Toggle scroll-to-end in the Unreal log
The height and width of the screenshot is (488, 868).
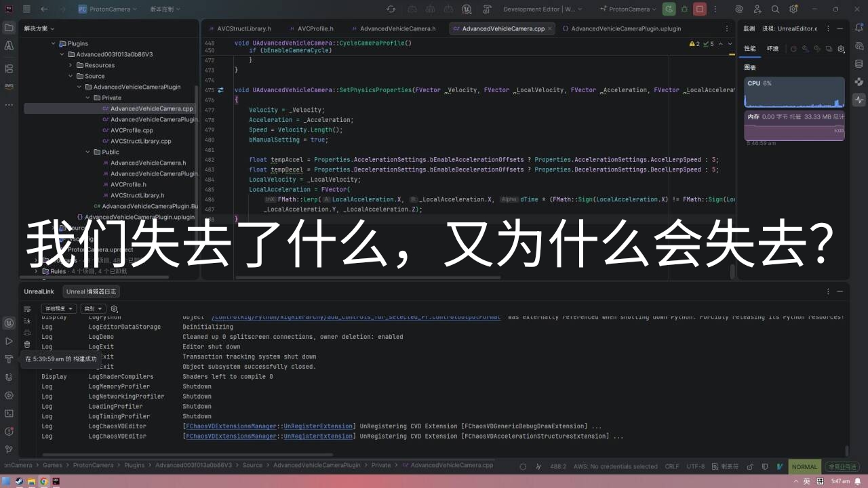pyautogui.click(x=27, y=321)
